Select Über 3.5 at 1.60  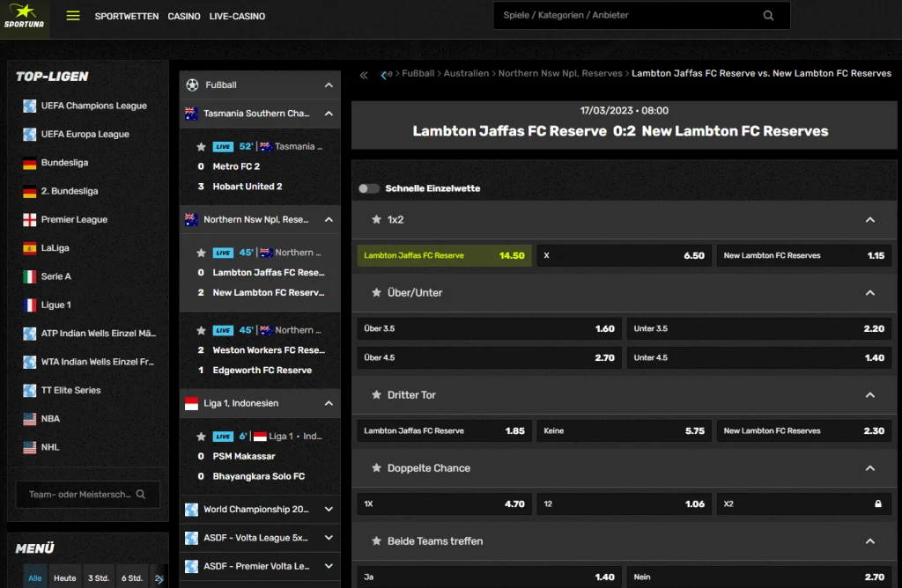489,329
